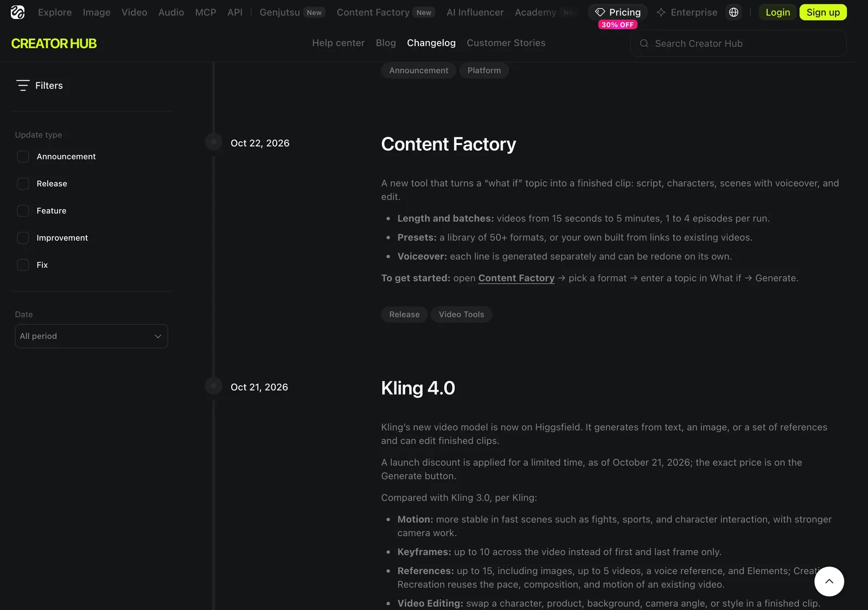Viewport: 868px width, 610px height.
Task: Open the Audio menu
Action: click(171, 12)
